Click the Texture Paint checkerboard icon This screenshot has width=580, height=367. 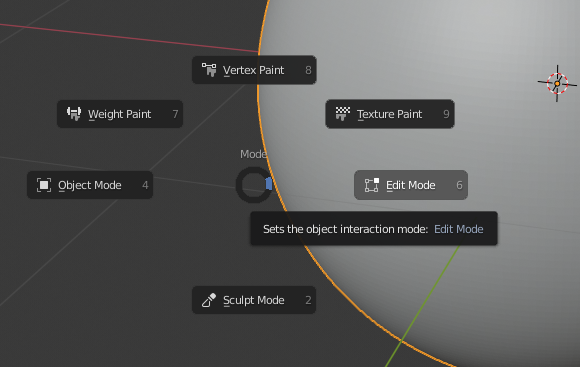pyautogui.click(x=343, y=114)
